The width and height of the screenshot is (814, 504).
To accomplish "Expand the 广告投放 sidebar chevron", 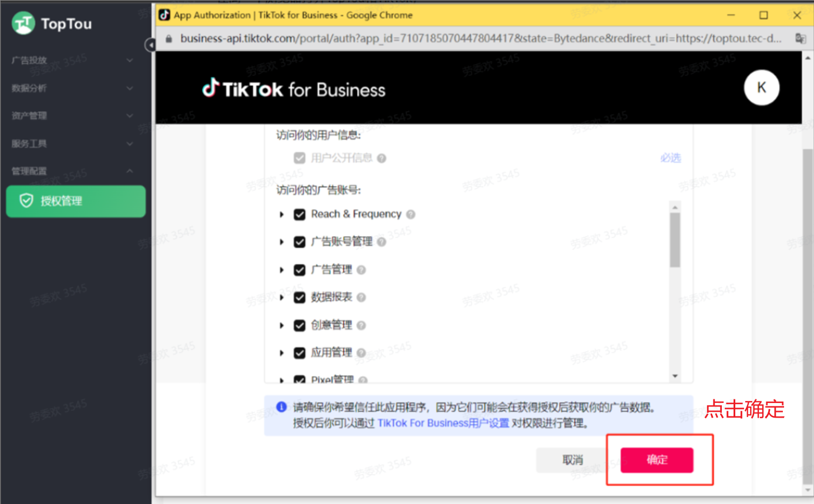I will pyautogui.click(x=130, y=60).
